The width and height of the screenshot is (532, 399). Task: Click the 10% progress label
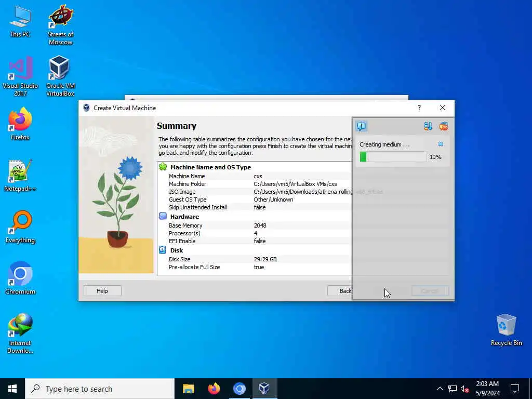coord(436,157)
